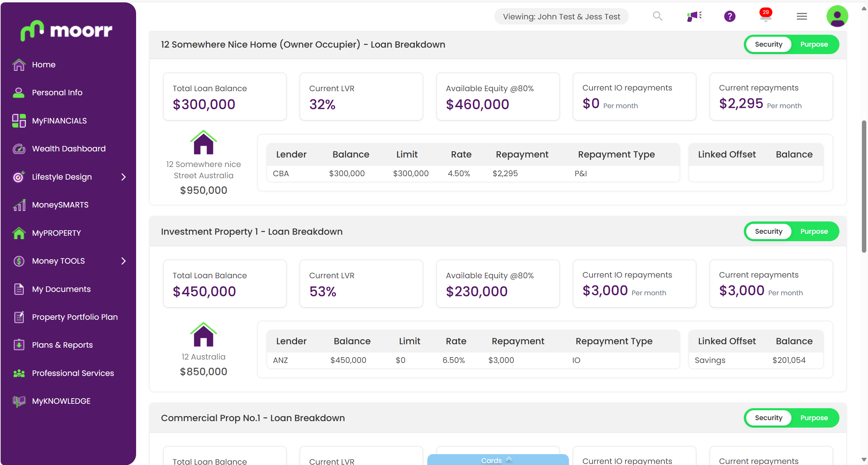
Task: Open MyFINANCIALS in the sidebar
Action: click(59, 121)
